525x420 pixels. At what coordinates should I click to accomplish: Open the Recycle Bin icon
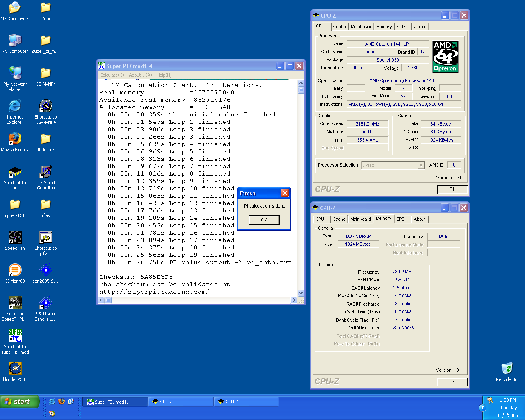507,372
